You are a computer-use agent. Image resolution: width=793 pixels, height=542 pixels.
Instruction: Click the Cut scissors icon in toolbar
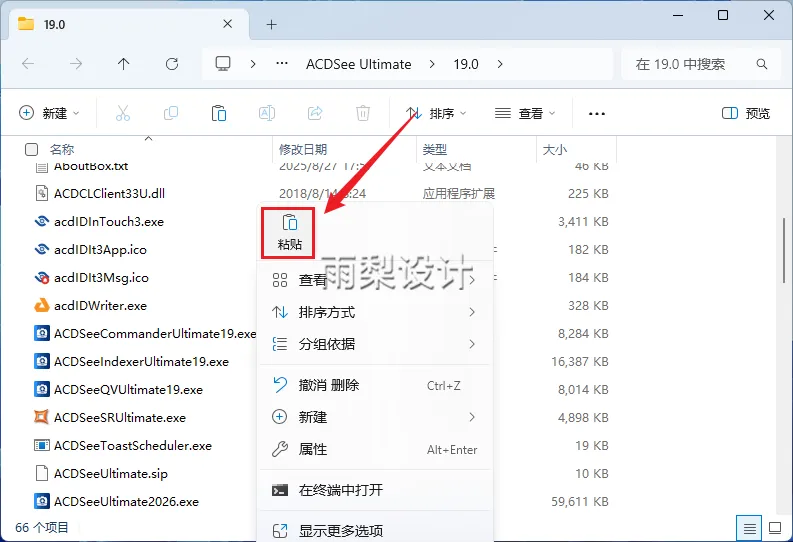tap(123, 113)
